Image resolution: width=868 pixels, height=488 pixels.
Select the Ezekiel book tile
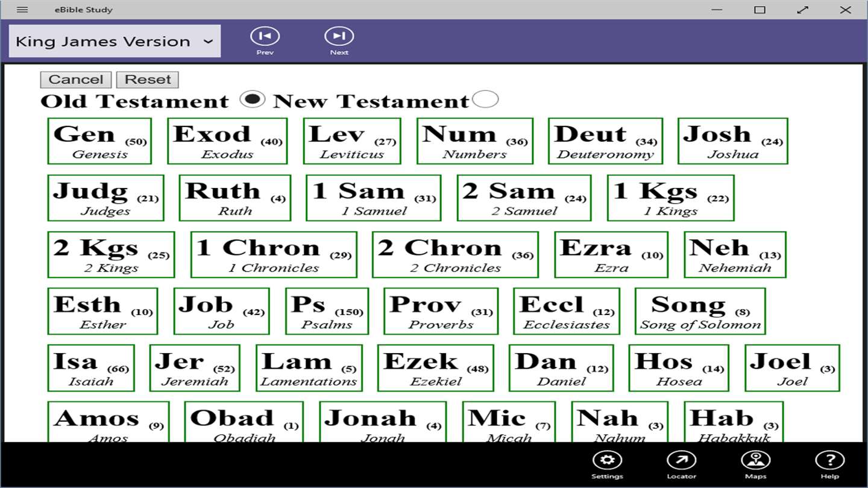click(x=436, y=368)
